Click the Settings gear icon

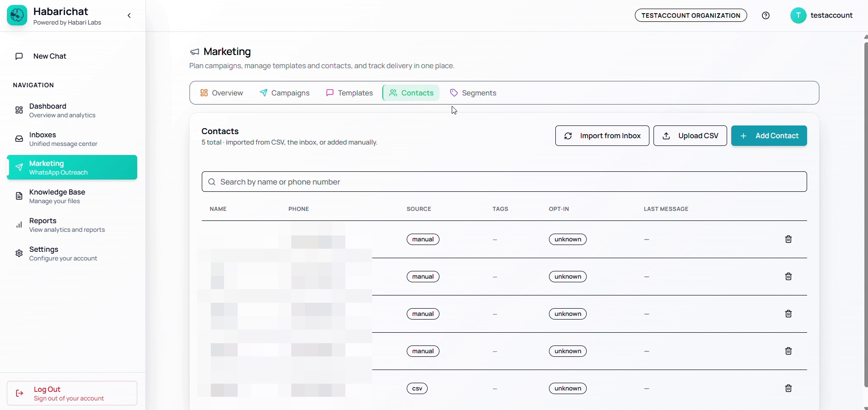click(x=19, y=254)
